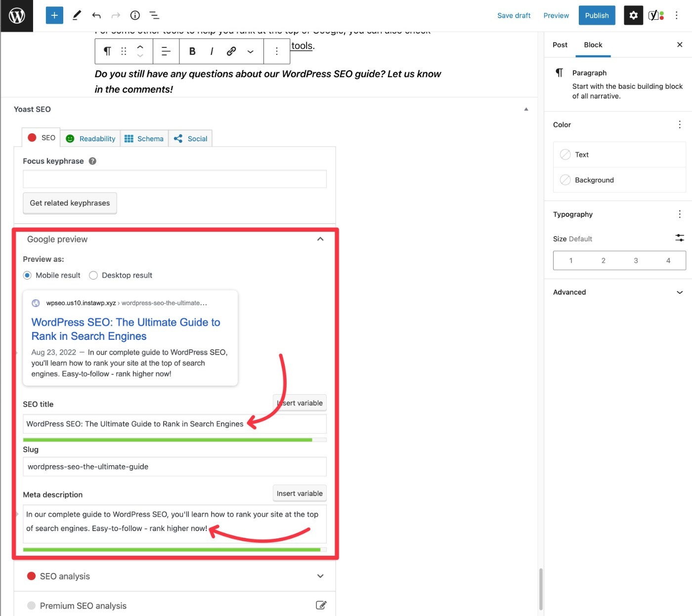Open the document details info icon
692x616 pixels.
135,15
